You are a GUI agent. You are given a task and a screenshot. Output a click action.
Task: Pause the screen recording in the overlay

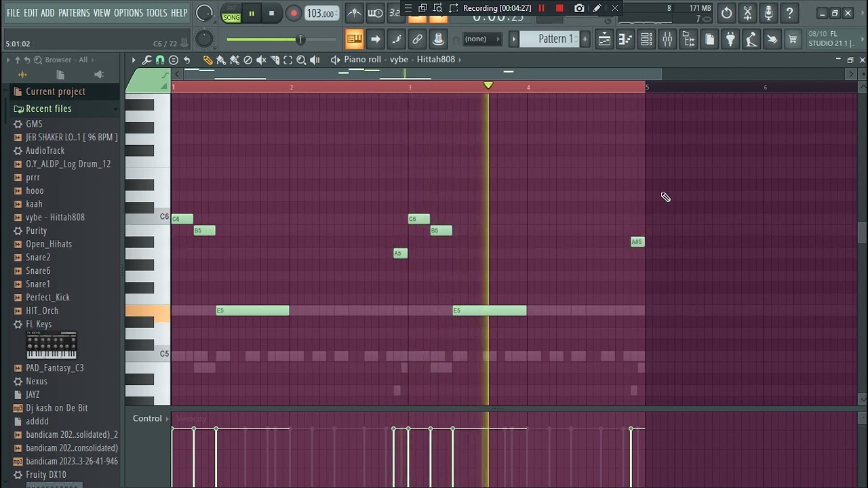[x=541, y=8]
